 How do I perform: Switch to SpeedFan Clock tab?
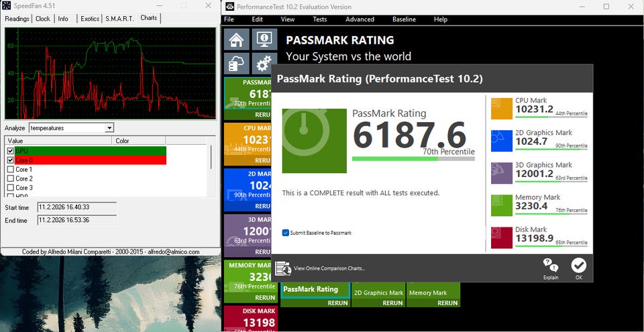click(43, 19)
